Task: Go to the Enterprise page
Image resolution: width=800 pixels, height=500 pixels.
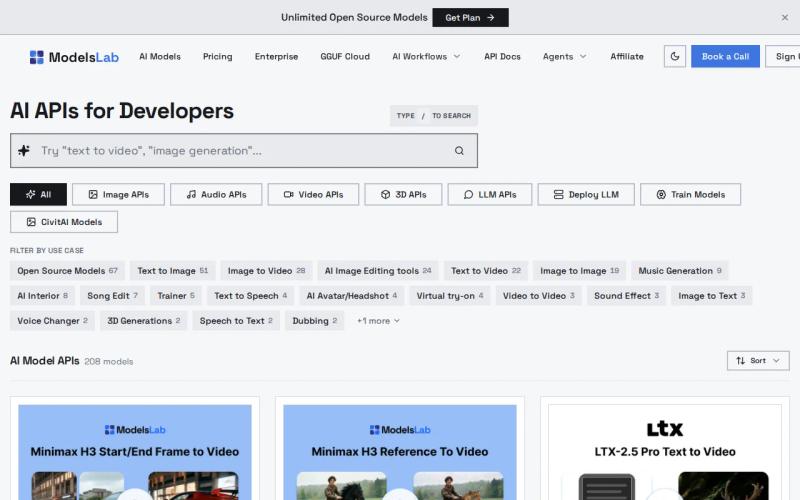Action: click(276, 57)
